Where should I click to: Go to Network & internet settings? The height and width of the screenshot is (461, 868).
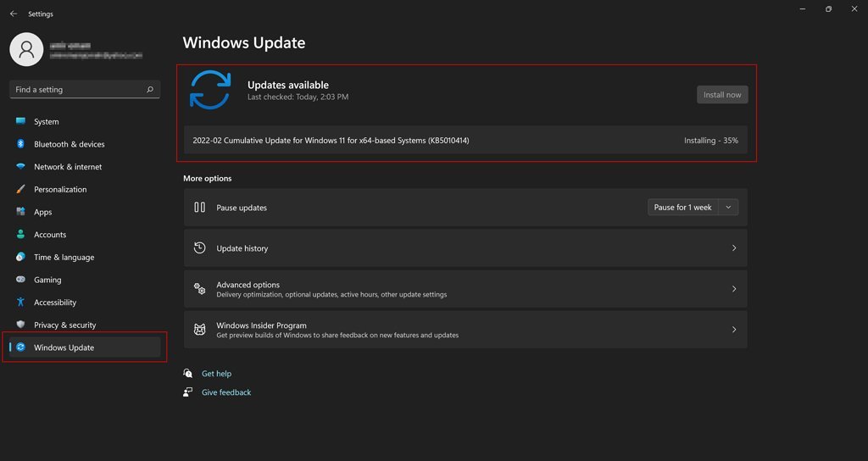[x=85, y=167]
